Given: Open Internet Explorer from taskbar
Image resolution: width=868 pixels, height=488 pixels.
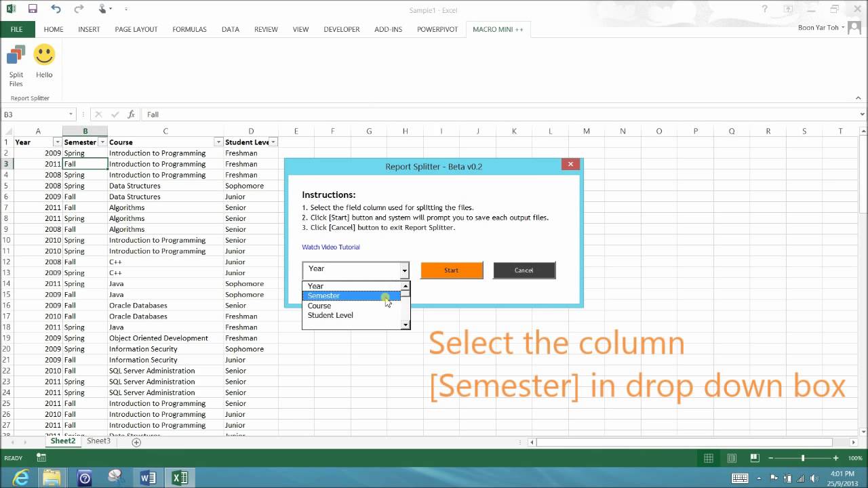Looking at the screenshot, I should (x=21, y=478).
